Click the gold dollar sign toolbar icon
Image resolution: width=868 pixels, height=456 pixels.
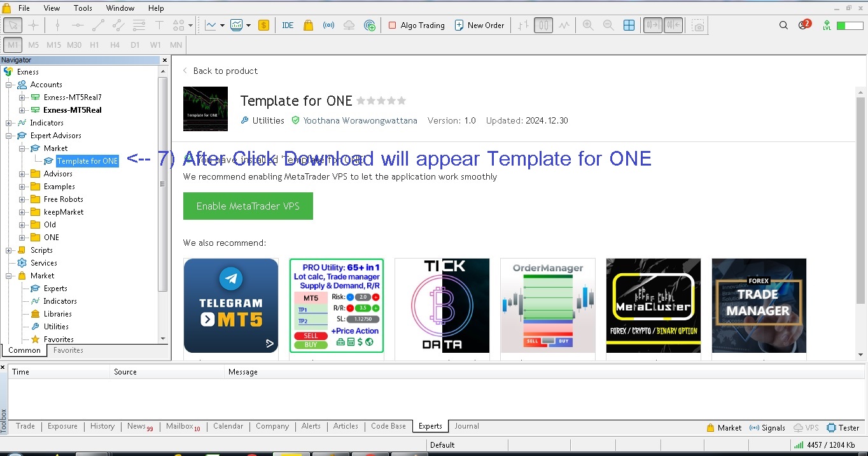[x=263, y=25]
